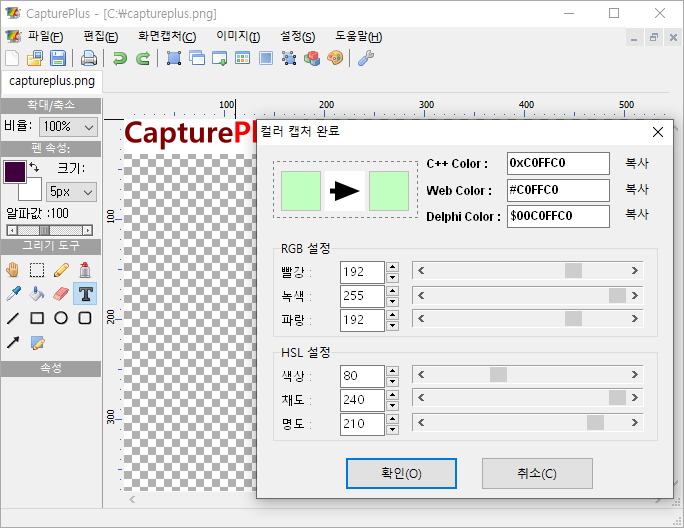
Task: Click the C++ Color value field
Action: coord(557,163)
